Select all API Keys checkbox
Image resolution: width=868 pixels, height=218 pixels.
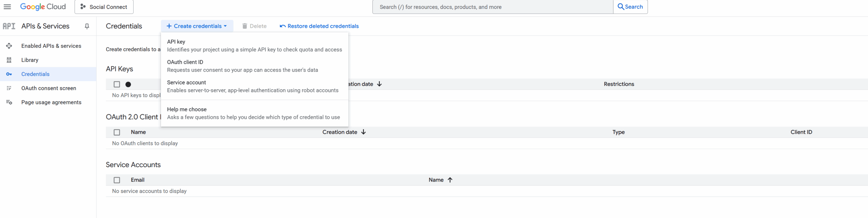(117, 84)
